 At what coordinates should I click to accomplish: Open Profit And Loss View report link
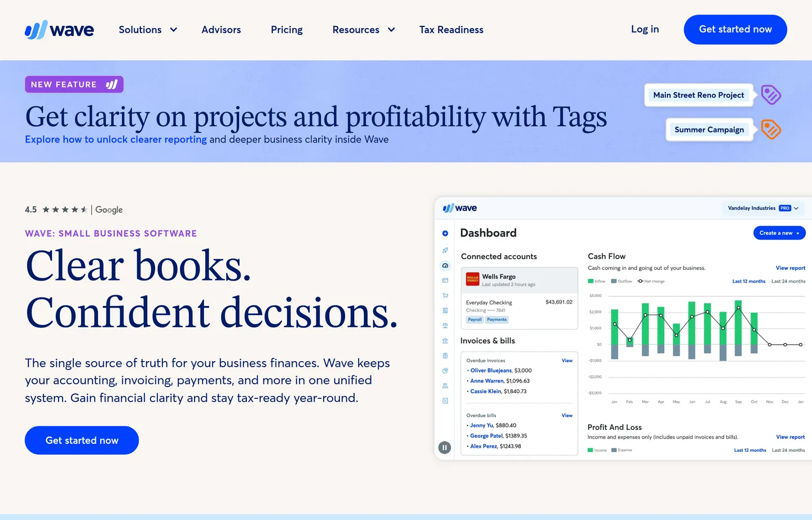click(x=790, y=437)
